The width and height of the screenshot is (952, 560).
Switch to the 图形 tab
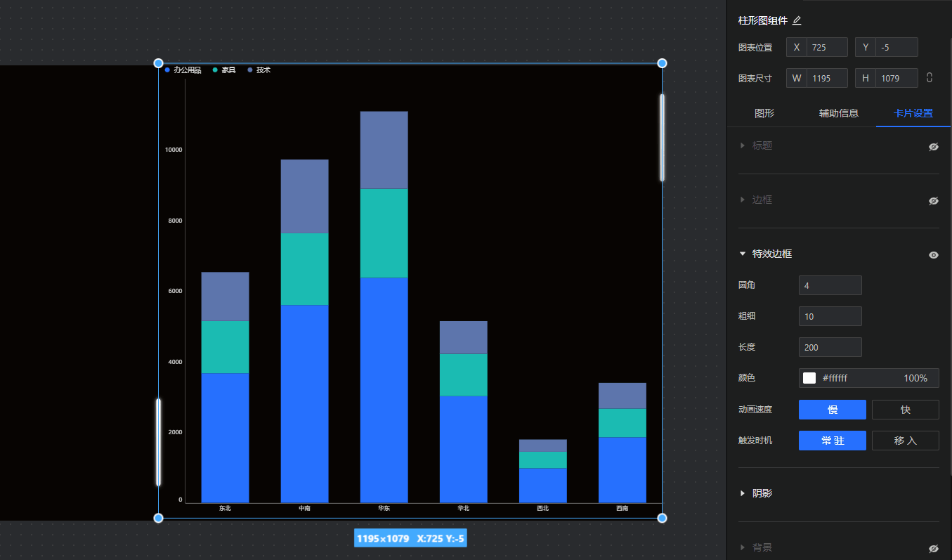coord(764,113)
